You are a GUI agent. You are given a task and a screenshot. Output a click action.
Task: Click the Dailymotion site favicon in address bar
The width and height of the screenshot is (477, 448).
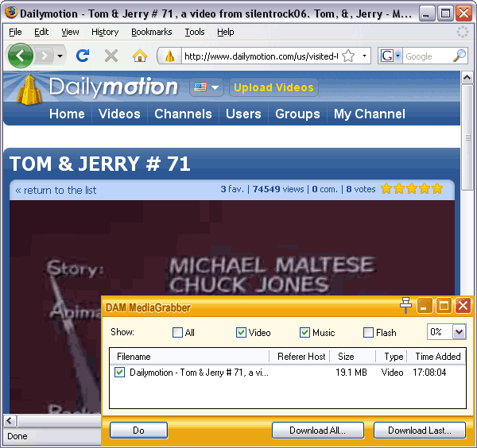point(170,56)
